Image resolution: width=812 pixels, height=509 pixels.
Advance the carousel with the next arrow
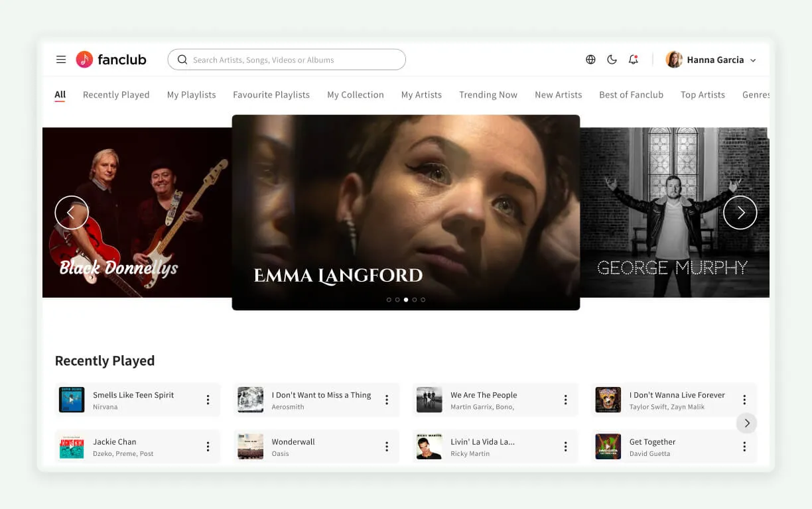pos(740,213)
